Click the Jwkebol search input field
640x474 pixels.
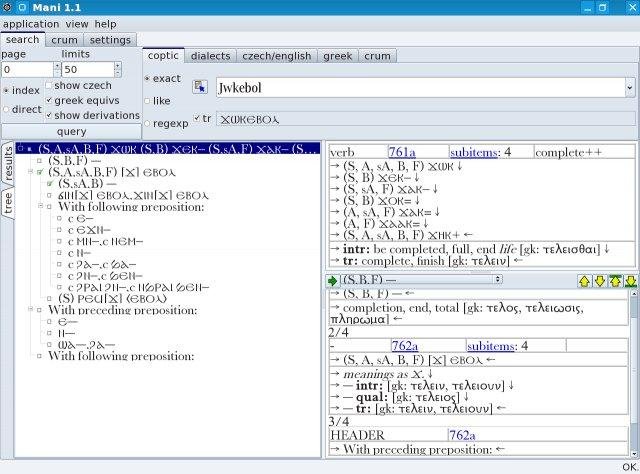pyautogui.click(x=420, y=87)
